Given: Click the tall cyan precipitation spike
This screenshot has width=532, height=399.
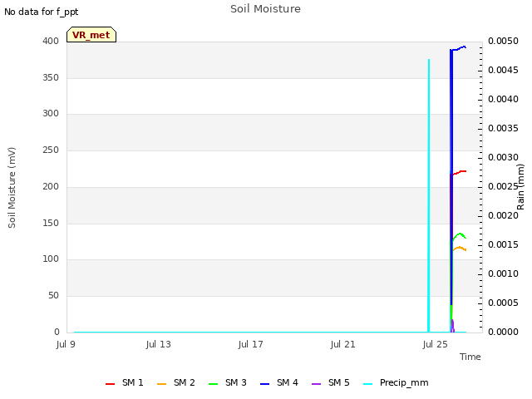Looking at the screenshot, I should point(429,195).
